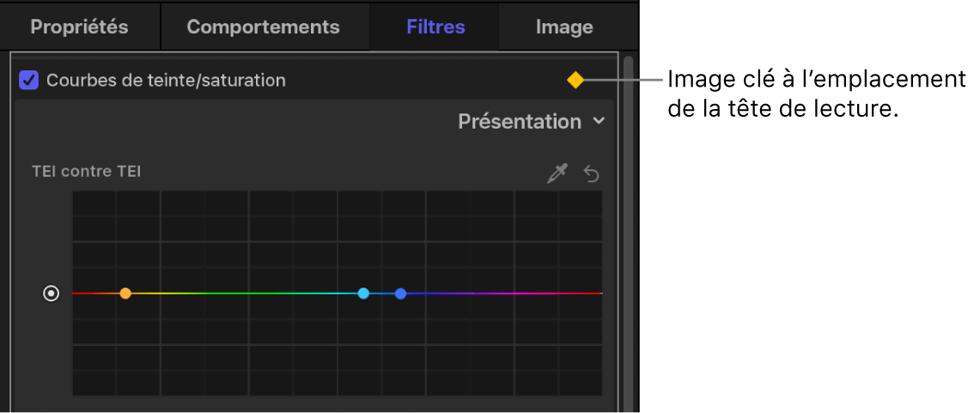Select the dark blue curve control point
This screenshot has height=413, width=980.
(400, 294)
